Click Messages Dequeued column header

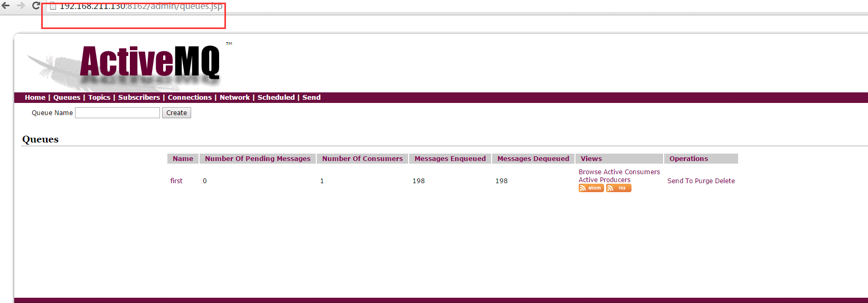click(533, 159)
